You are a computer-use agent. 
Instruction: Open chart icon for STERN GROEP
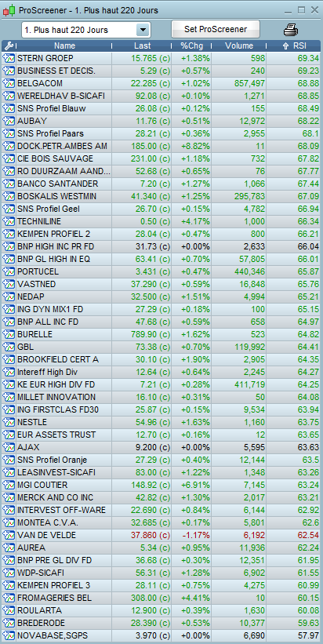[9, 58]
